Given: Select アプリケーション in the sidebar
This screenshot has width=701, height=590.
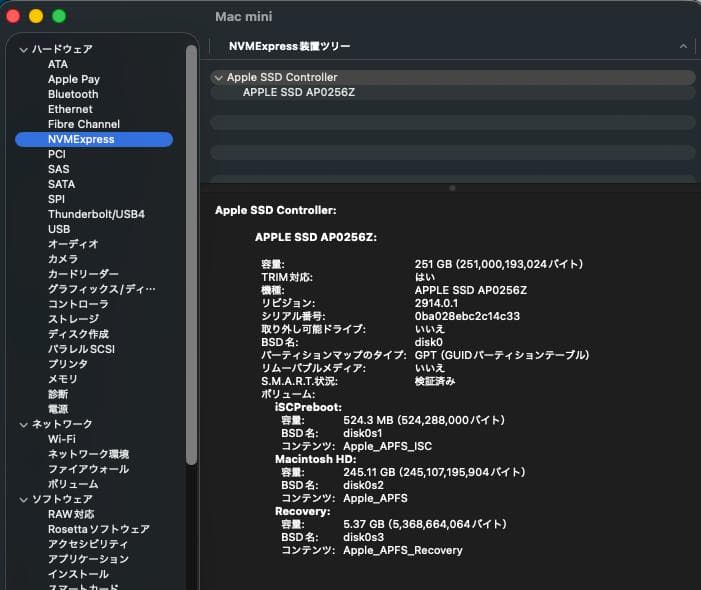Looking at the screenshot, I should [88, 559].
